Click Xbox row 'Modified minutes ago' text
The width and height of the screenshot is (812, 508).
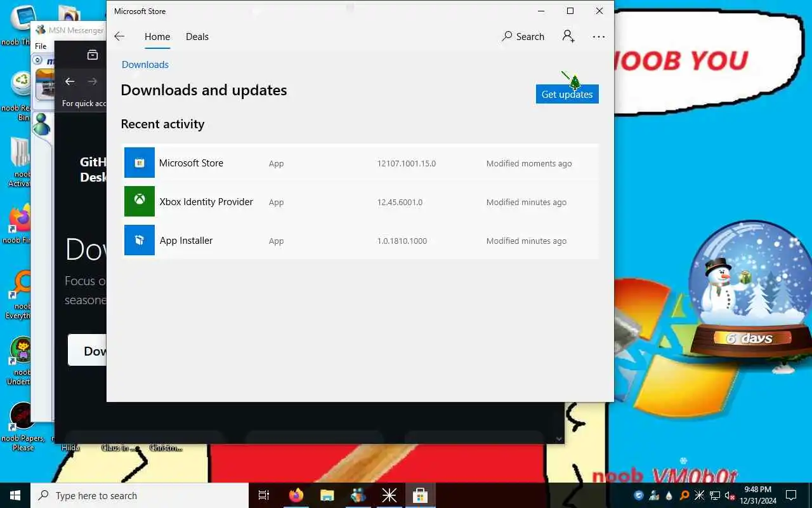pyautogui.click(x=527, y=203)
